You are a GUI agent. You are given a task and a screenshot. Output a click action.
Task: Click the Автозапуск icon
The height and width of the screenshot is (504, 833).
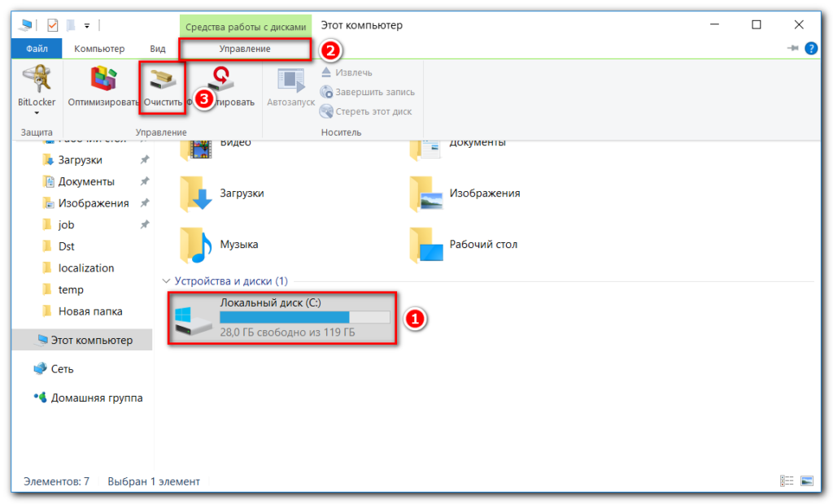[290, 81]
